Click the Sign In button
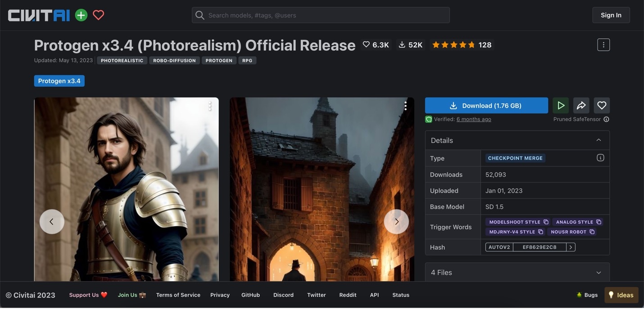This screenshot has width=644, height=309. [x=611, y=15]
